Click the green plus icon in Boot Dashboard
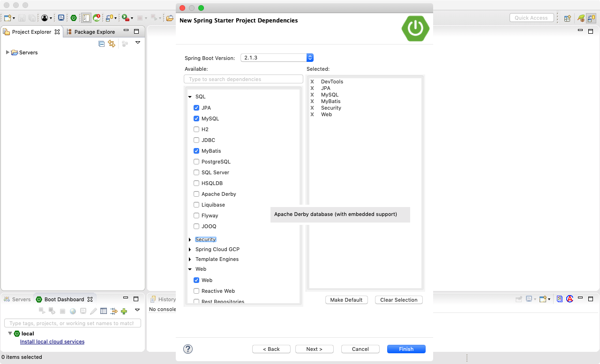600x364 pixels. tap(124, 311)
